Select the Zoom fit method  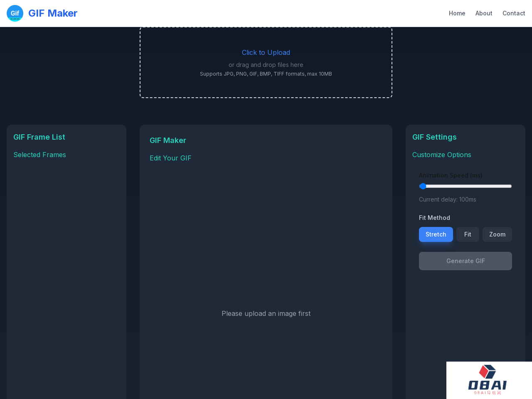click(x=497, y=234)
